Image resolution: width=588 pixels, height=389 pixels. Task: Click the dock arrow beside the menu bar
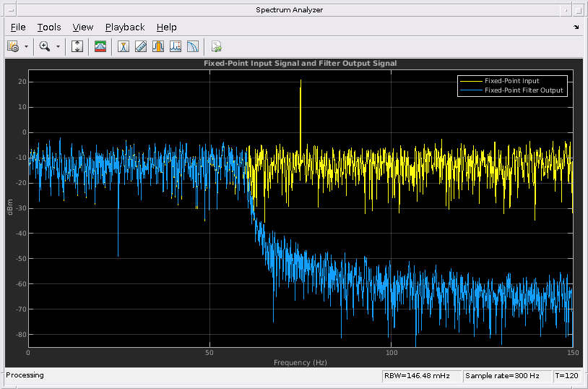(x=576, y=27)
